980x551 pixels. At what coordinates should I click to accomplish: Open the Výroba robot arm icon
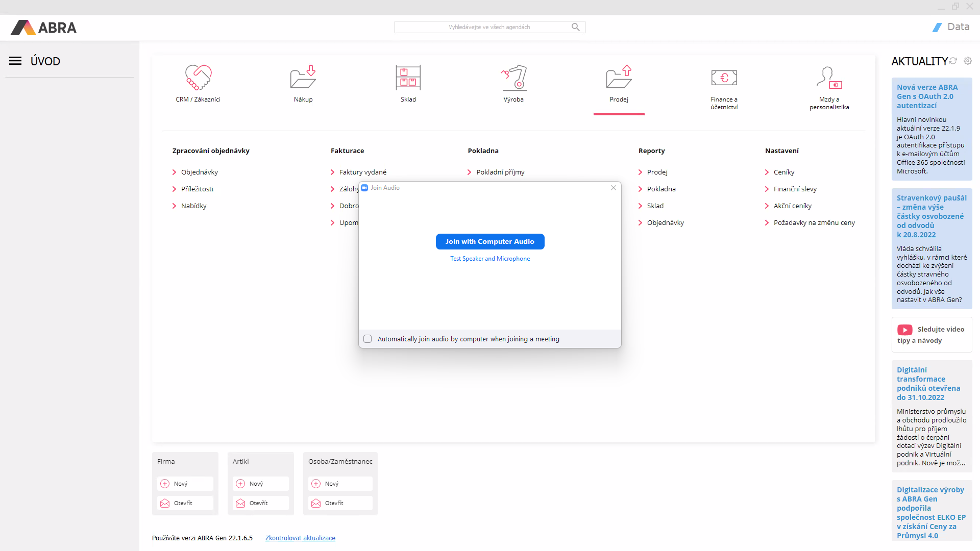pyautogui.click(x=513, y=78)
